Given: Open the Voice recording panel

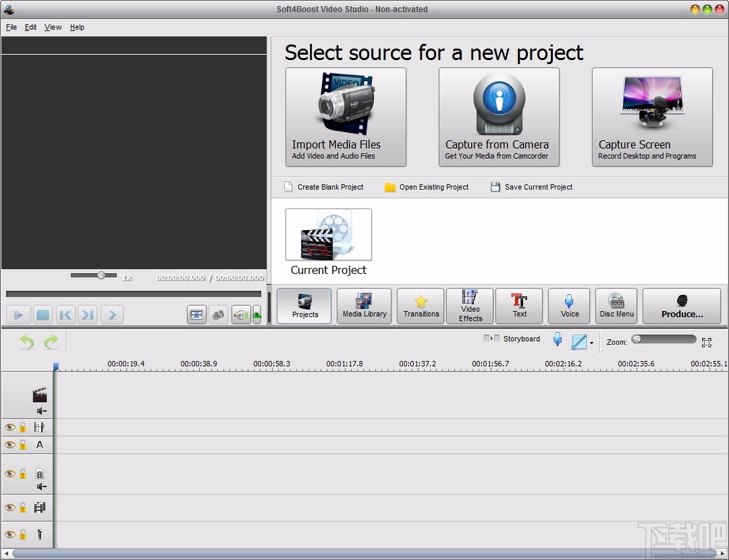Looking at the screenshot, I should tap(569, 306).
